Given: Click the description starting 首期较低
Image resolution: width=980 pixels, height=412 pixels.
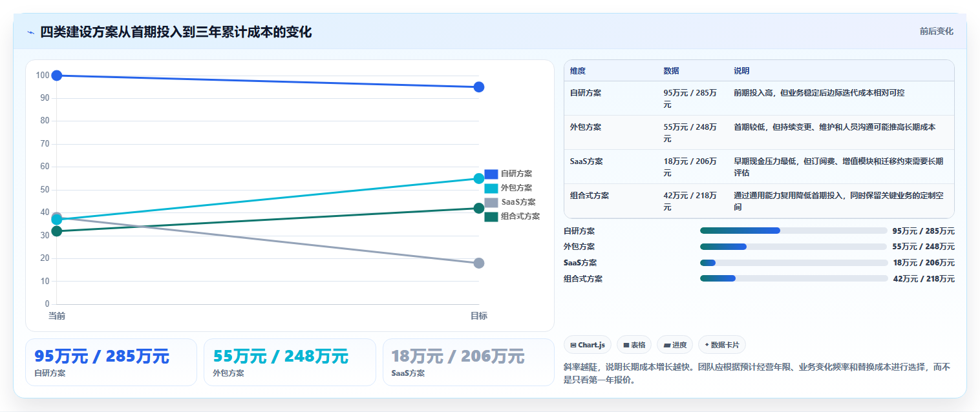Looking at the screenshot, I should [835, 127].
